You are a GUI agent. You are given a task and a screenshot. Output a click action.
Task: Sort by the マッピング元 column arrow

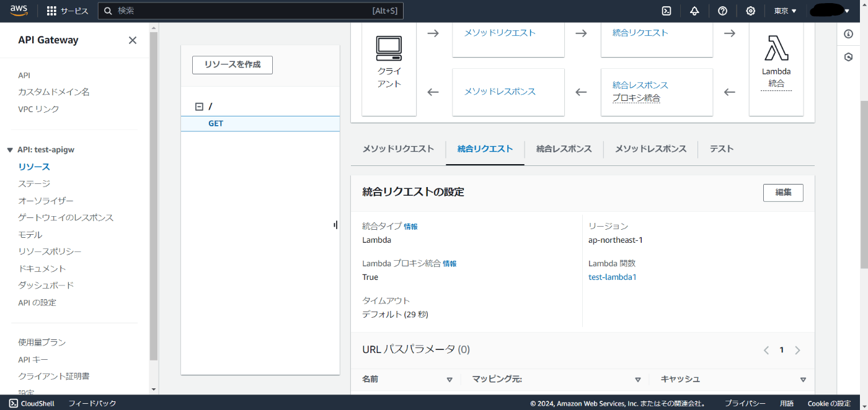[x=637, y=380]
